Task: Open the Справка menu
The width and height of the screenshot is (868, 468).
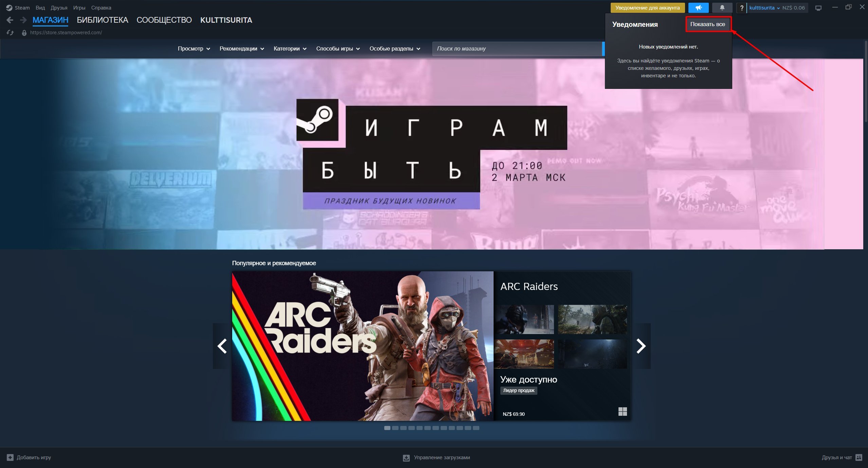Action: pyautogui.click(x=101, y=8)
